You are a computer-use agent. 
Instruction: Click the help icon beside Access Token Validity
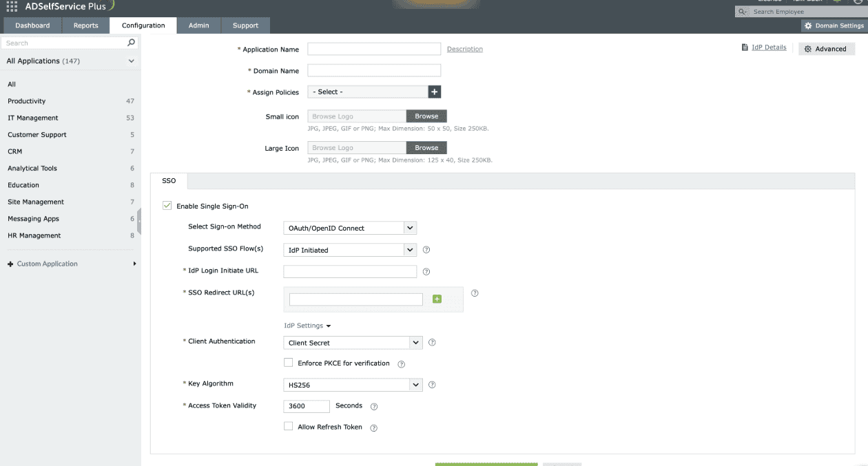373,407
